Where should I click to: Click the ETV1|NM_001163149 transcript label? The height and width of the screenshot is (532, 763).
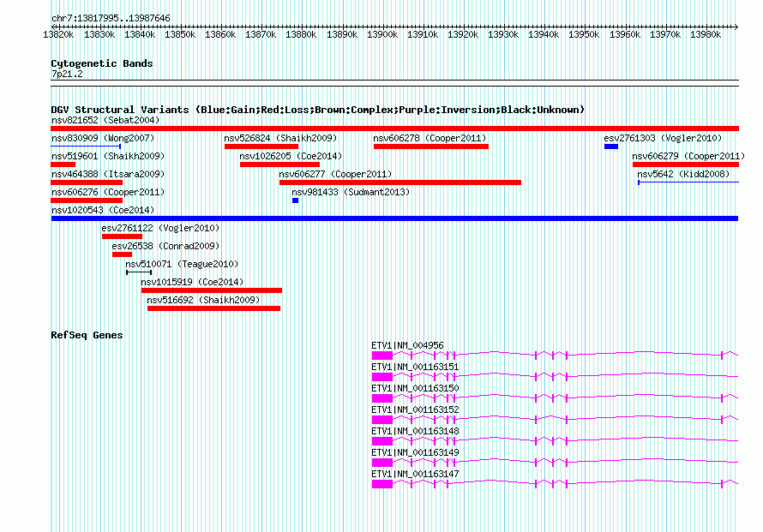415,452
